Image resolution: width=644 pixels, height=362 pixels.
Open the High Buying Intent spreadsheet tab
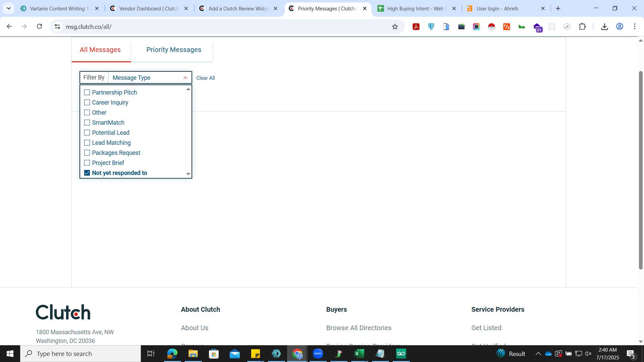[416, 9]
